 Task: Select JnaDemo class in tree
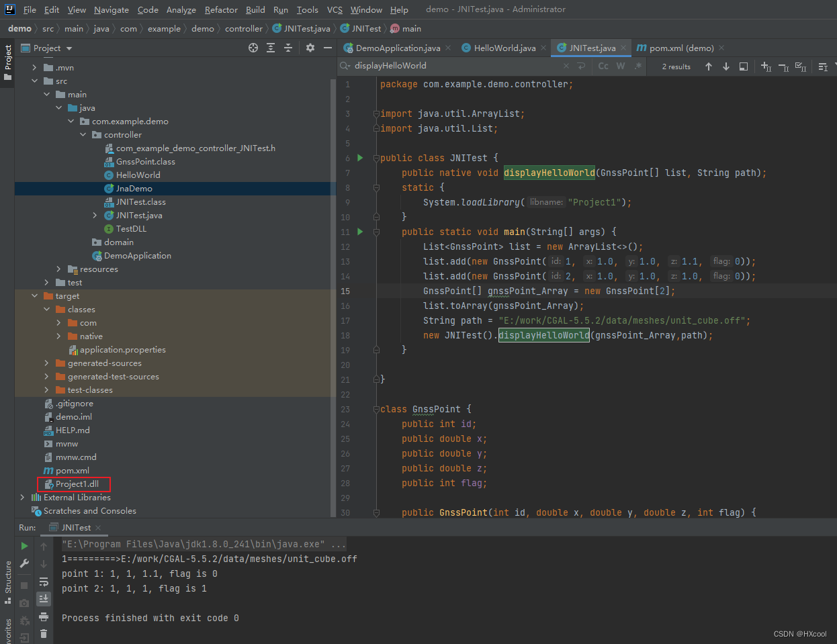coord(134,189)
